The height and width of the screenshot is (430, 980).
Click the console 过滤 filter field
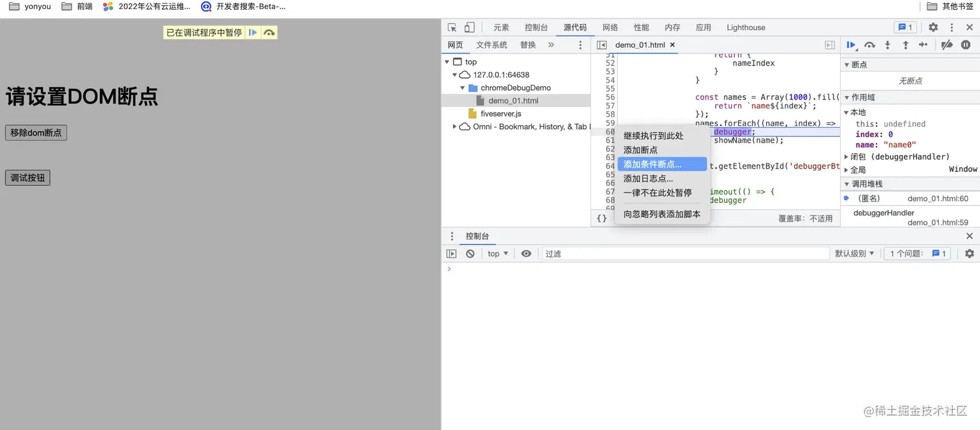pos(686,254)
